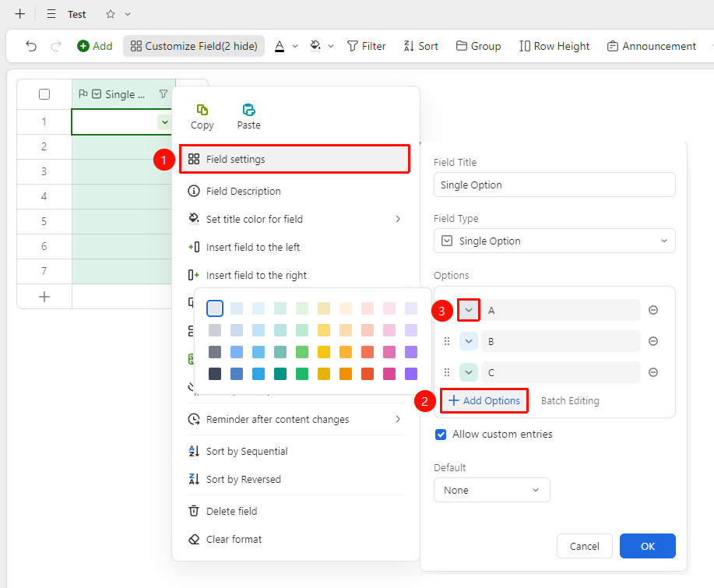The width and height of the screenshot is (714, 588).
Task: Open the sheet list hamburger icon
Action: click(51, 14)
